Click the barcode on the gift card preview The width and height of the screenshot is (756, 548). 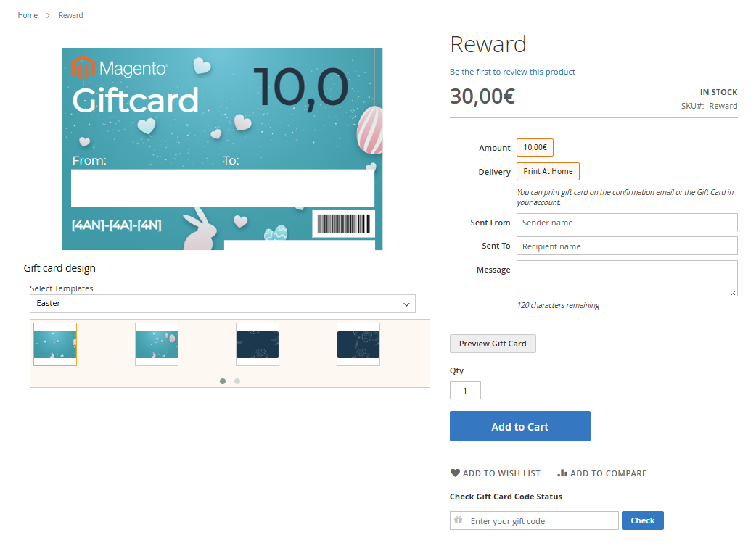[343, 225]
